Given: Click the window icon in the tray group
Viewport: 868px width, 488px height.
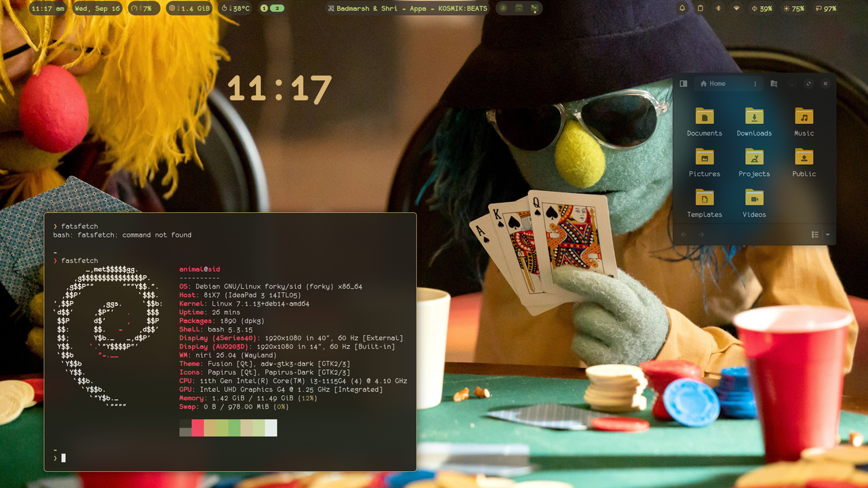Looking at the screenshot, I should pyautogui.click(x=519, y=8).
